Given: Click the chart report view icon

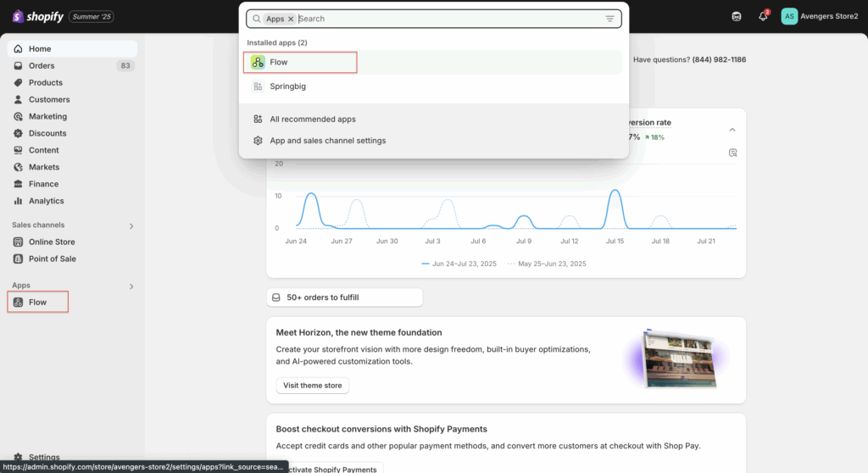Looking at the screenshot, I should (732, 153).
